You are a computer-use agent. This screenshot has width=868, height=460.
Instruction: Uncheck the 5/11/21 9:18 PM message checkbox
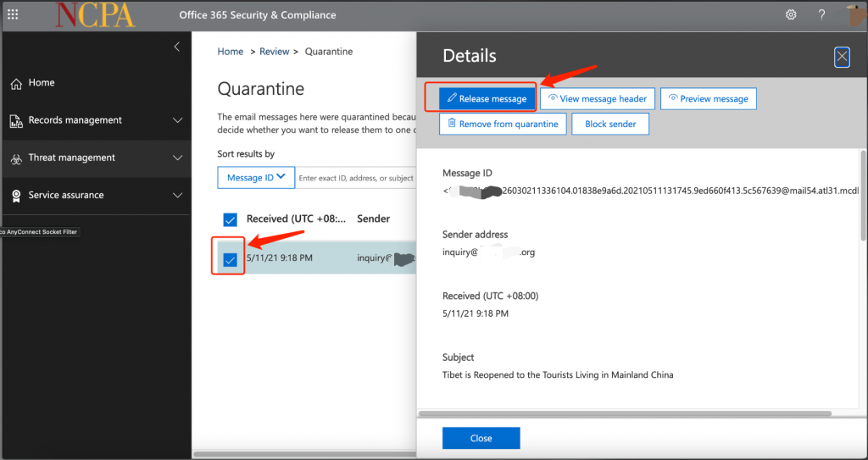230,259
